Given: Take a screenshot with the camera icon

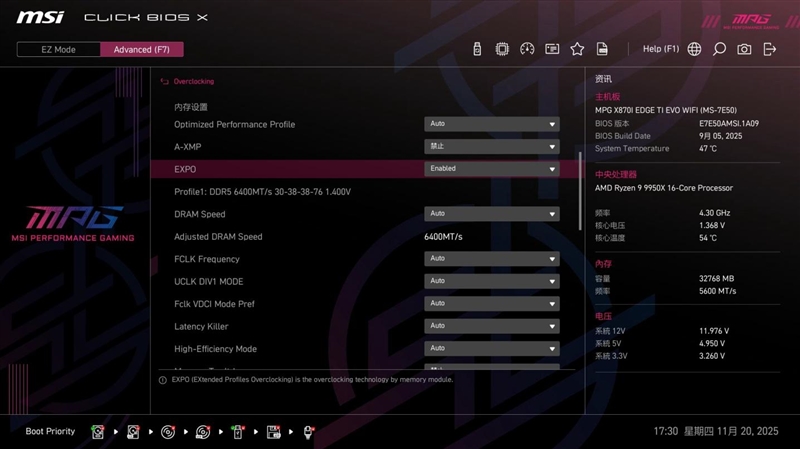Looking at the screenshot, I should [744, 49].
